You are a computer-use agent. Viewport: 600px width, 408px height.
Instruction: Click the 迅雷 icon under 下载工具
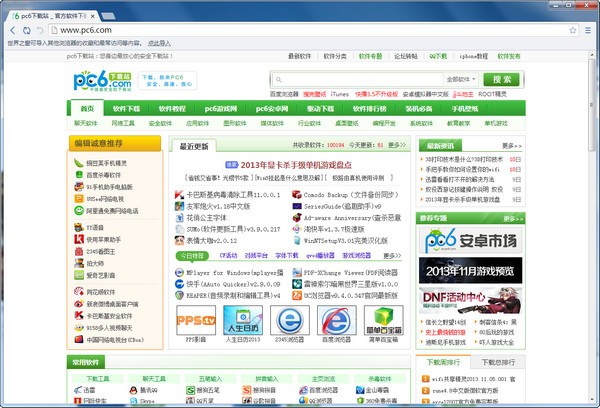click(78, 390)
